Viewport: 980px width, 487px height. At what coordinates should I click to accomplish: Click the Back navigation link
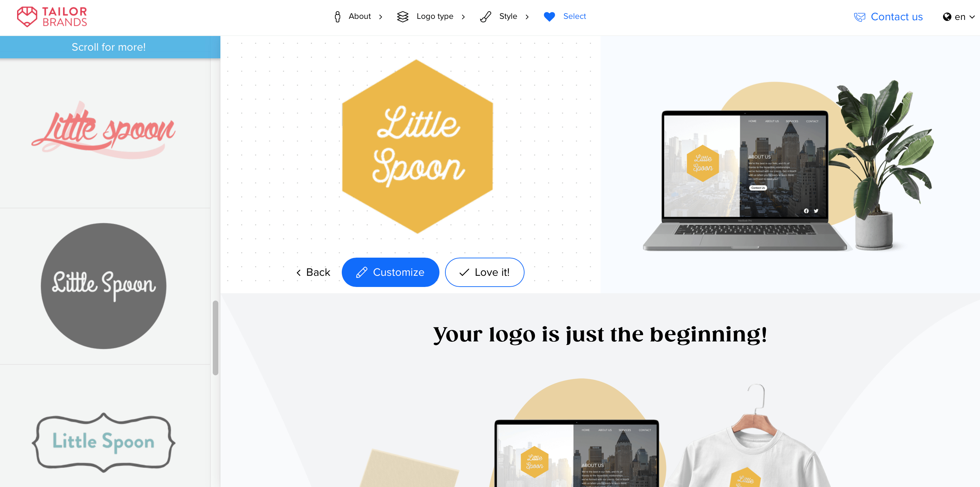pyautogui.click(x=312, y=272)
